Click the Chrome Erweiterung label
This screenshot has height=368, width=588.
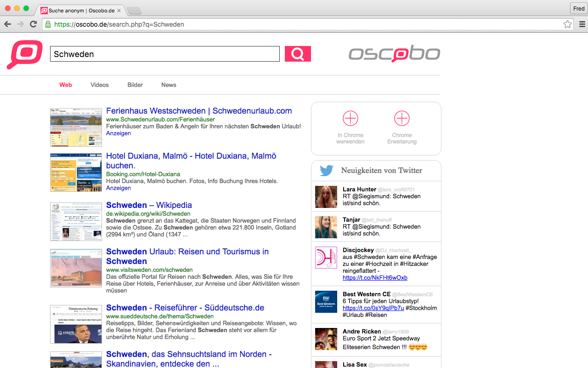402,138
